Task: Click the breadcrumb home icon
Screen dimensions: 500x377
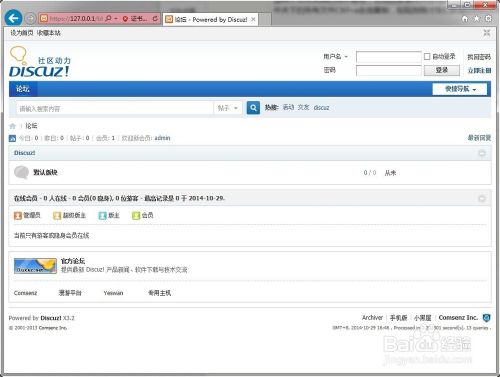Action: click(x=13, y=126)
